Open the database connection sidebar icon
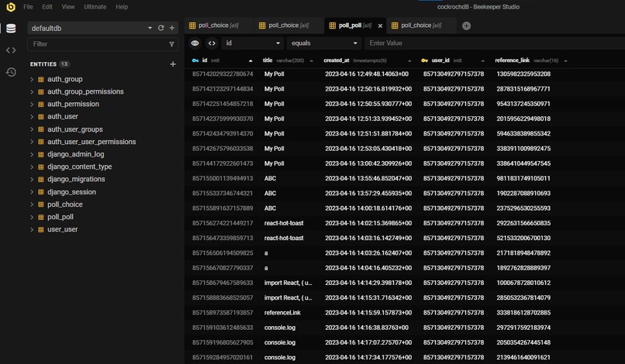625x364 pixels. click(x=11, y=29)
